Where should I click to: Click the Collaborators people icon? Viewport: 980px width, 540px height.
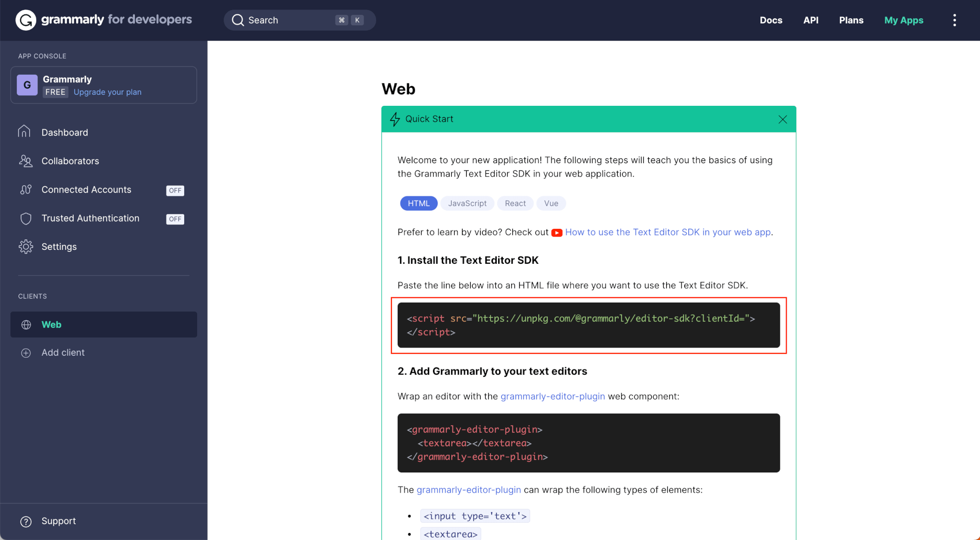[x=26, y=161]
